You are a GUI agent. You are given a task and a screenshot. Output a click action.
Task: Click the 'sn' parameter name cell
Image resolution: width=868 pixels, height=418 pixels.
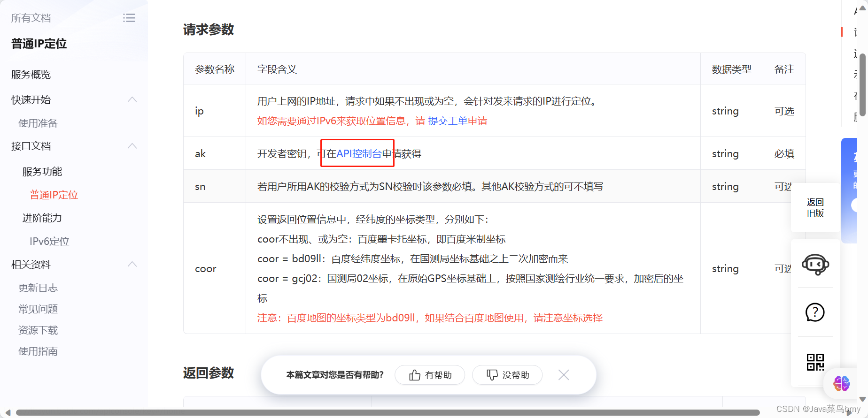point(215,186)
